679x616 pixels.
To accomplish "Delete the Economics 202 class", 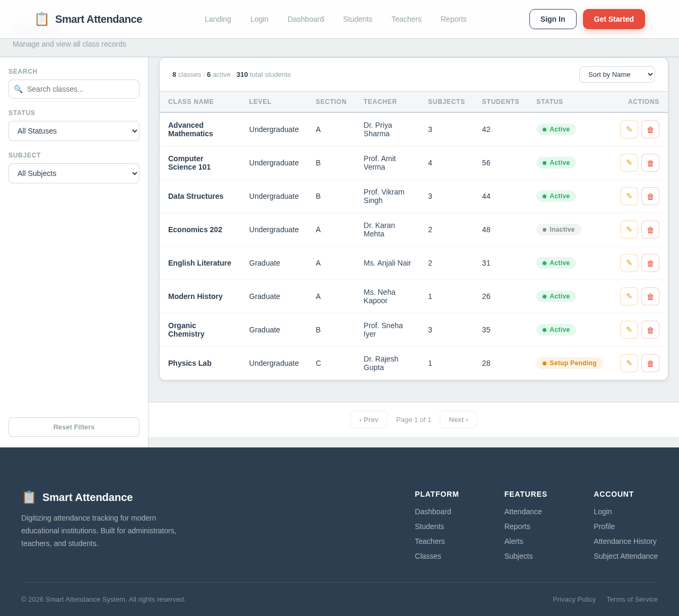I will [x=650, y=230].
